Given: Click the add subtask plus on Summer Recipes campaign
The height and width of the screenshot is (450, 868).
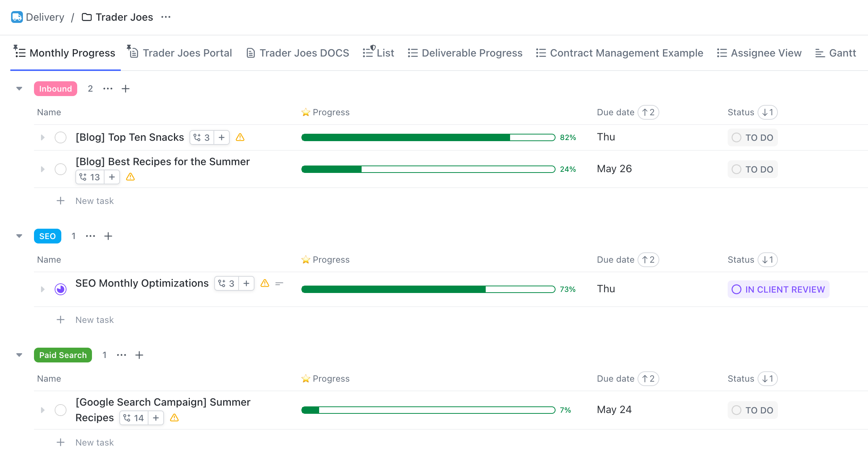Looking at the screenshot, I should click(x=156, y=417).
